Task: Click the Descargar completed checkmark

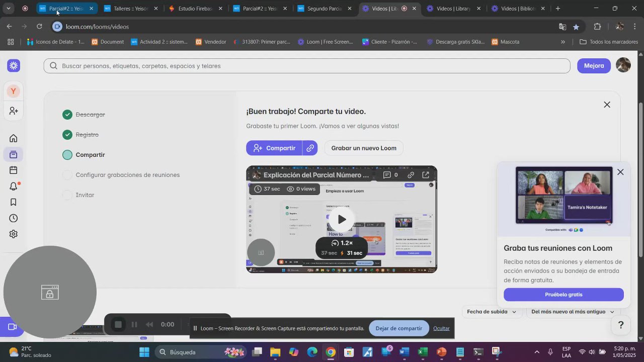Action: tap(67, 115)
